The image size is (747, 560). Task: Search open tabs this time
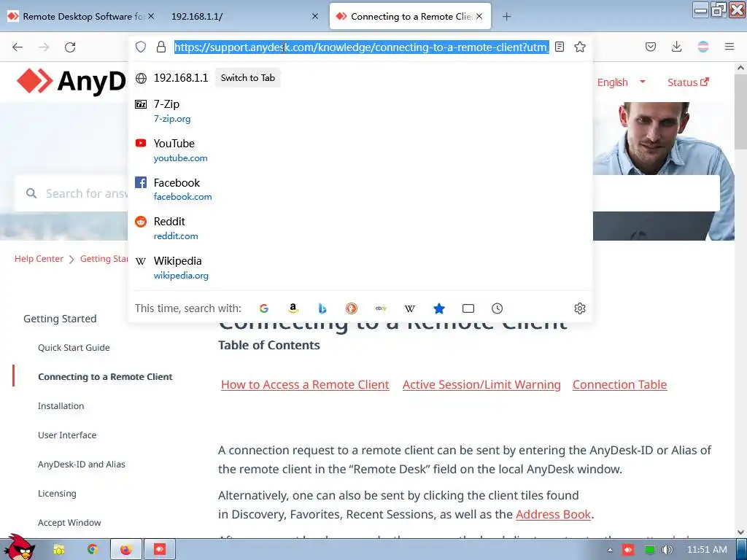[468, 308]
